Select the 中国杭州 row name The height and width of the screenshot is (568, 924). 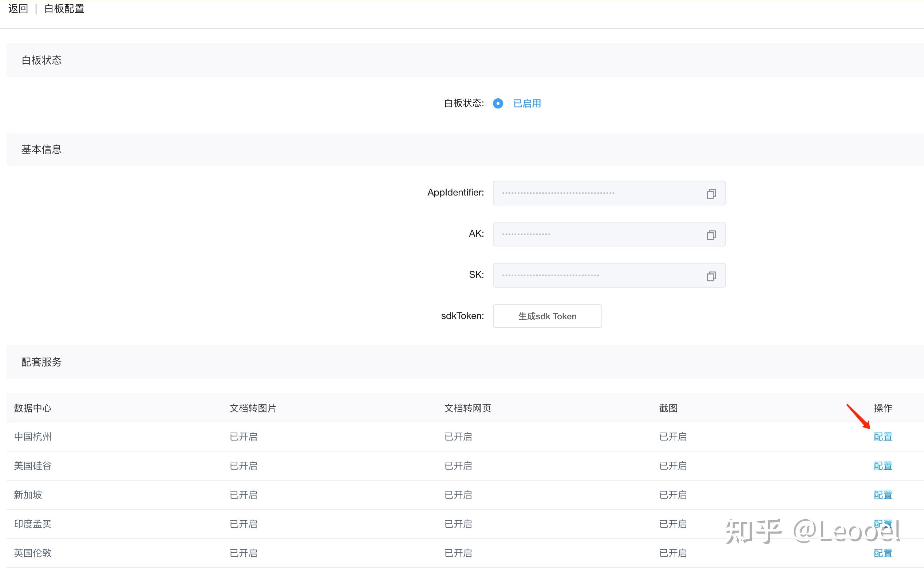pos(33,437)
